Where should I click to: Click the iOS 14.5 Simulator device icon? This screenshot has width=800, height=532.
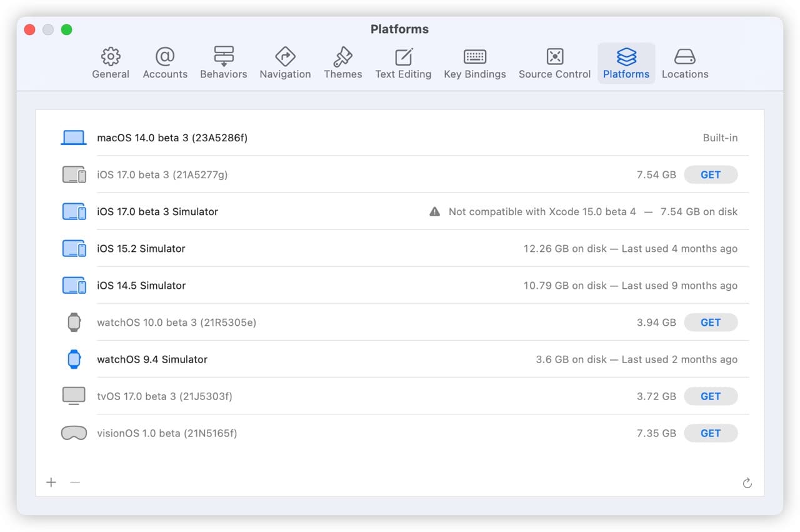tap(74, 285)
